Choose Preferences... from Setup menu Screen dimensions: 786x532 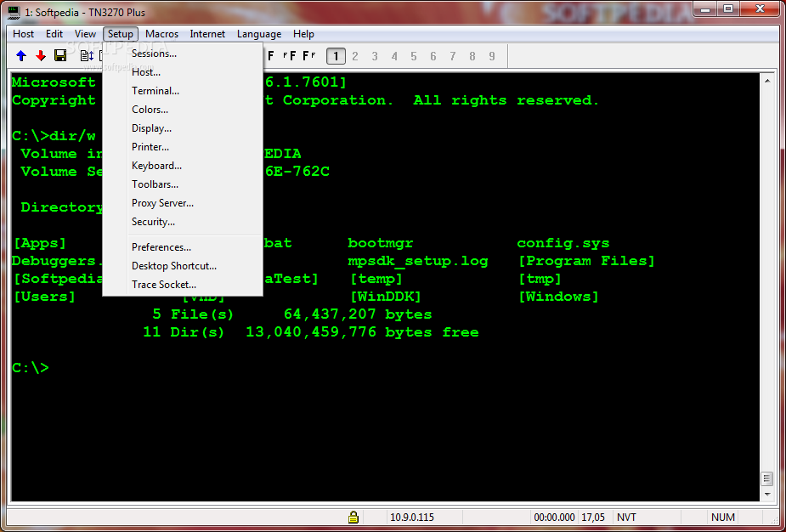click(183, 247)
